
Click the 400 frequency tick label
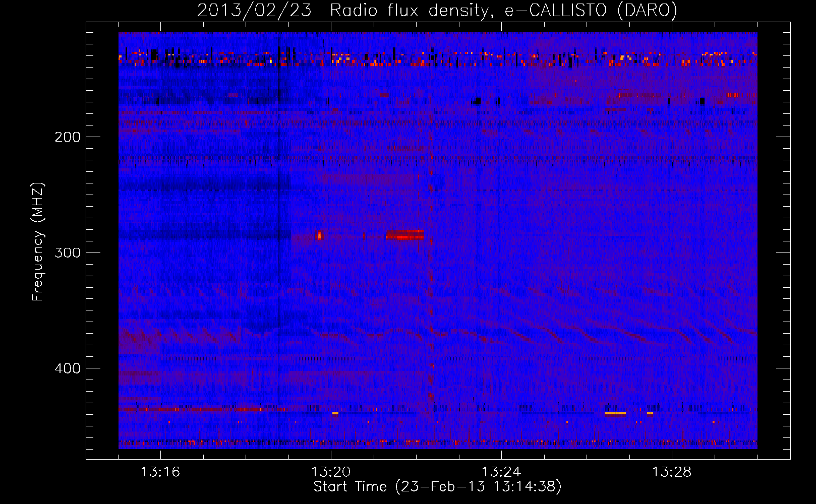click(68, 368)
